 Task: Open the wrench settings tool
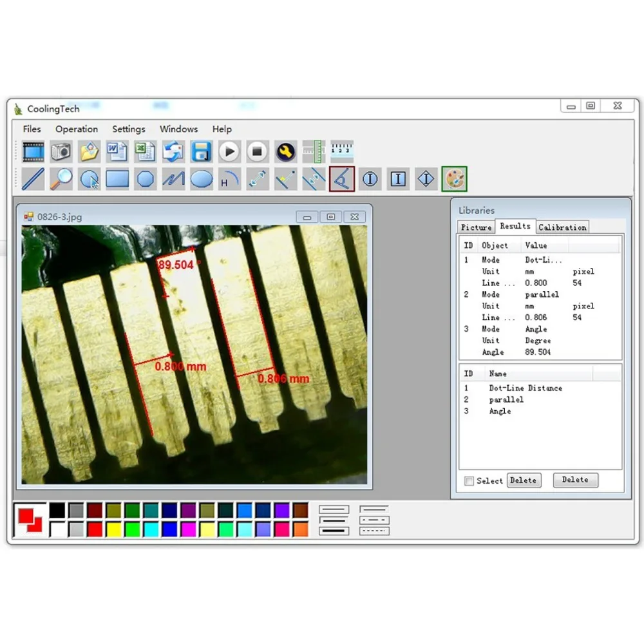click(x=285, y=151)
